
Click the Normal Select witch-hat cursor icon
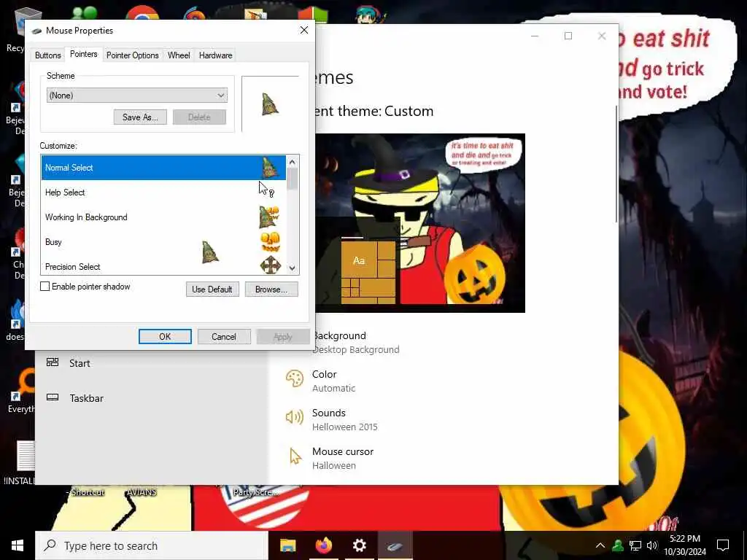270,168
